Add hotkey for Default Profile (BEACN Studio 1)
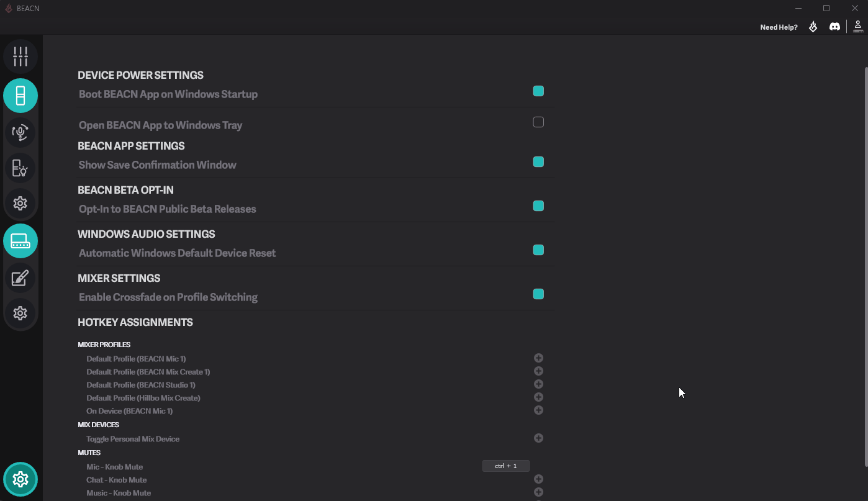This screenshot has height=501, width=868. point(538,384)
